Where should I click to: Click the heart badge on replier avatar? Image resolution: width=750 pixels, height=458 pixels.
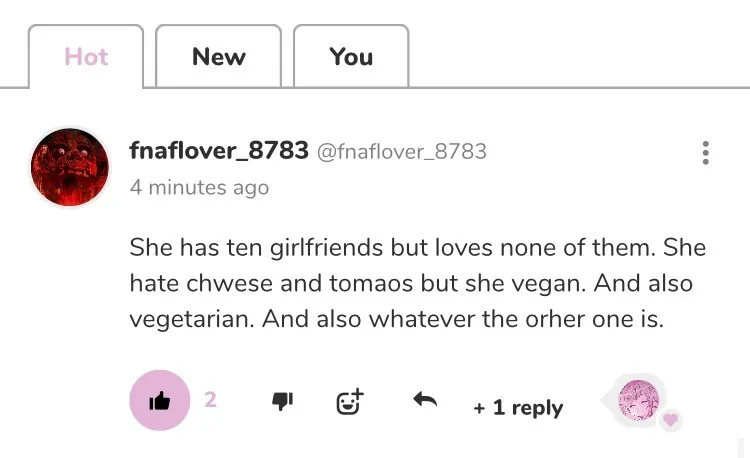tap(671, 419)
